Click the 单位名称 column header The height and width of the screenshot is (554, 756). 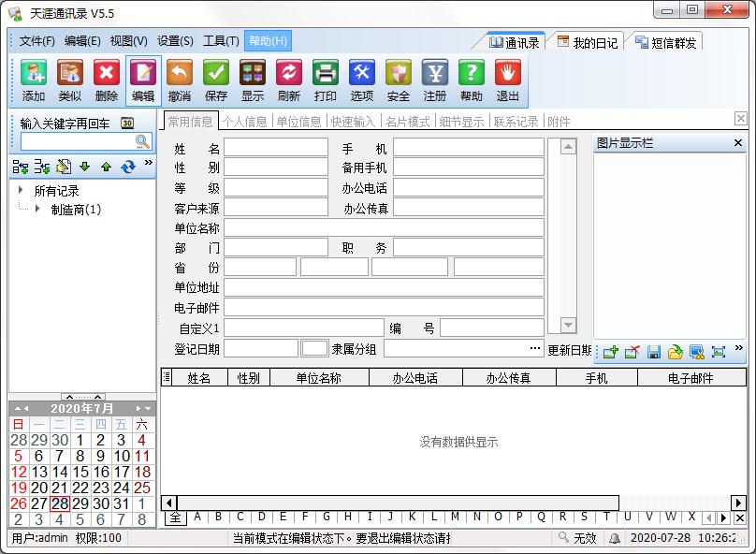click(x=319, y=378)
